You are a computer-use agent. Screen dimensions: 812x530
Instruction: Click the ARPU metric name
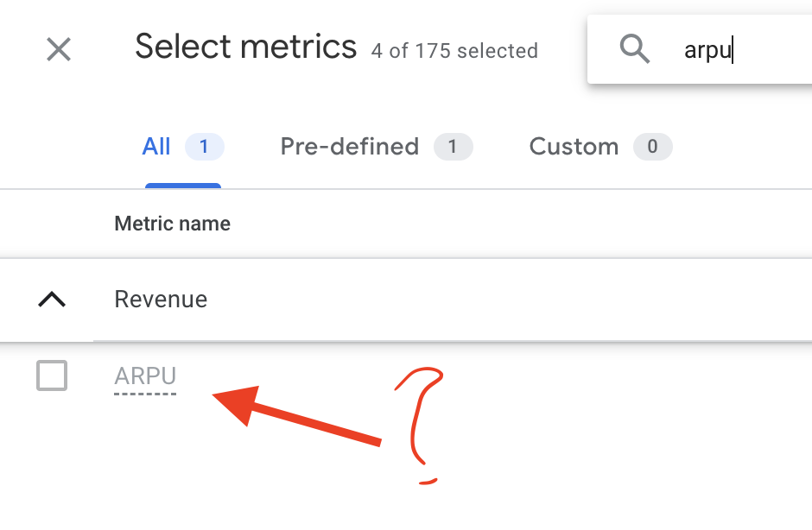tap(145, 376)
